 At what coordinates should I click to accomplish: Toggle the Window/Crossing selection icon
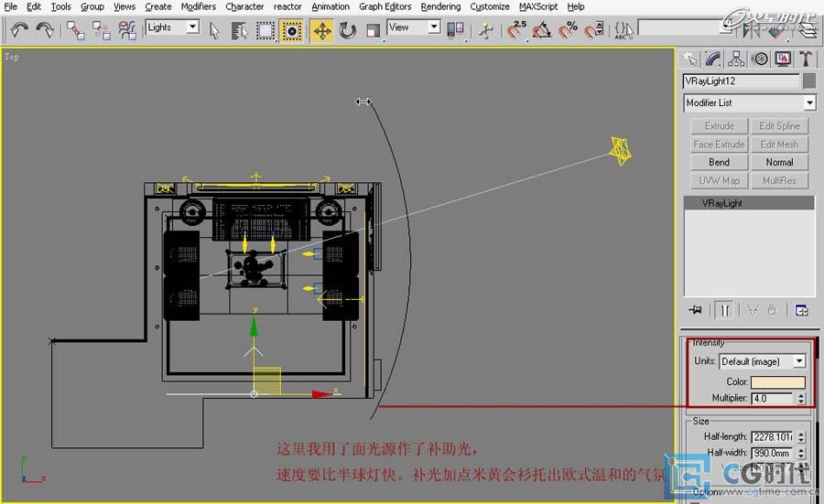(291, 31)
